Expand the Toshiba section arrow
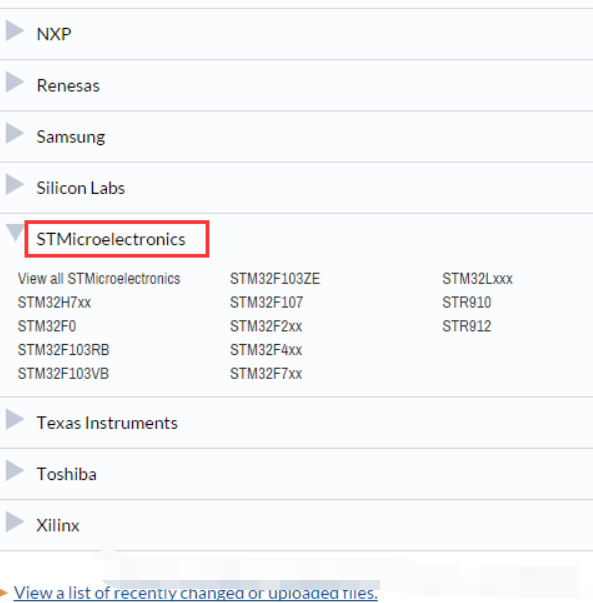 pyautogui.click(x=15, y=471)
